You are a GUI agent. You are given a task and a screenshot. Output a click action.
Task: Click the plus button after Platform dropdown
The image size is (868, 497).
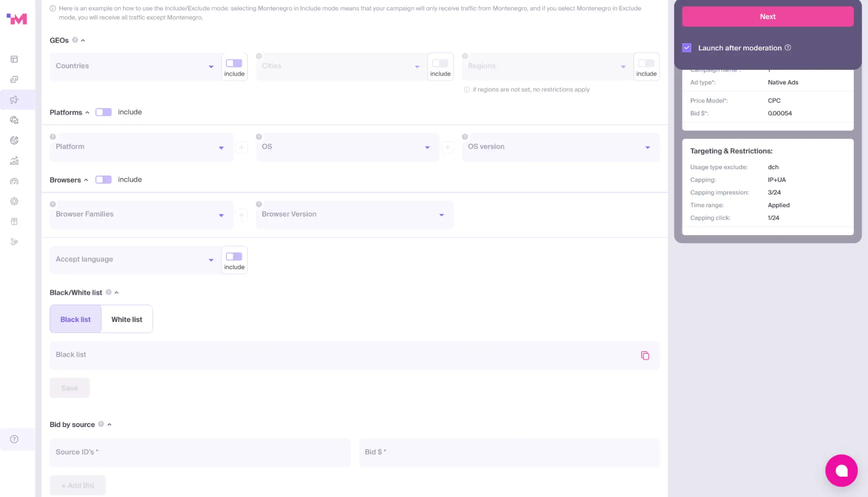tap(241, 147)
